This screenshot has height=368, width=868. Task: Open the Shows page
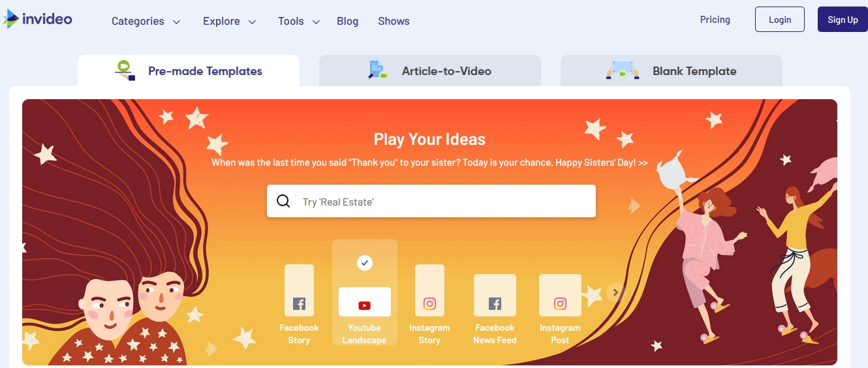(x=394, y=21)
